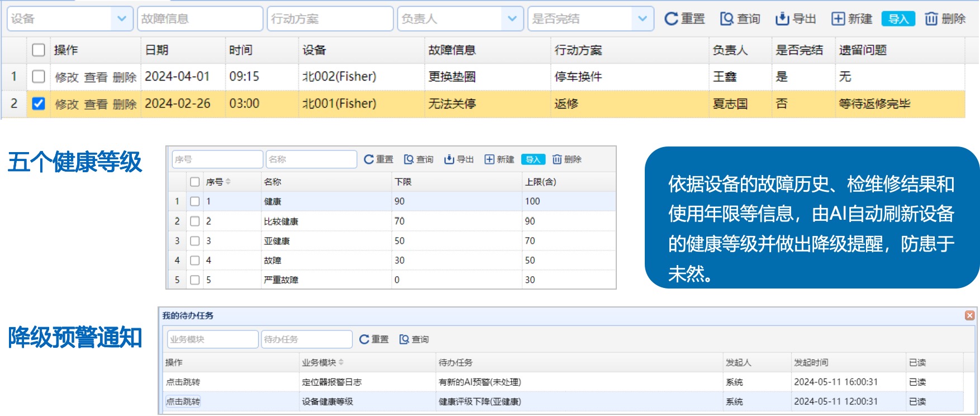Screen dimensions: 980x416
Task: Tick the checkbox for the 亚健康 level row
Action: coord(194,241)
